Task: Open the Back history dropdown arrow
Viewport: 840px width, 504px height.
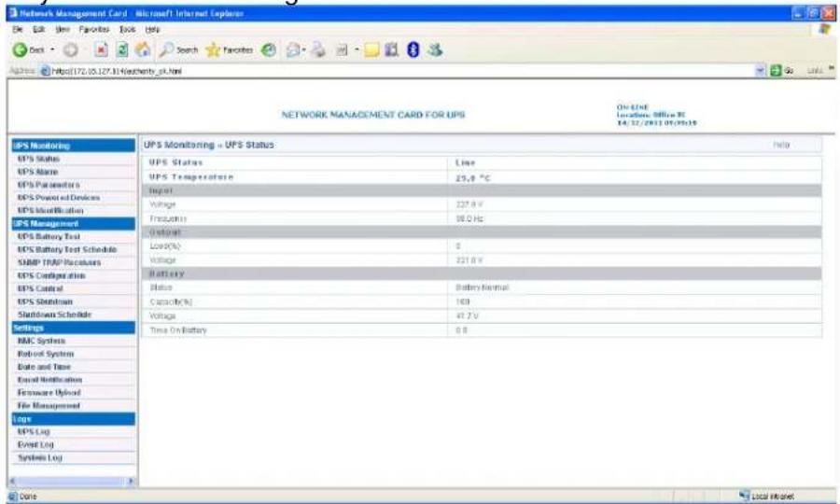Action: click(52, 49)
